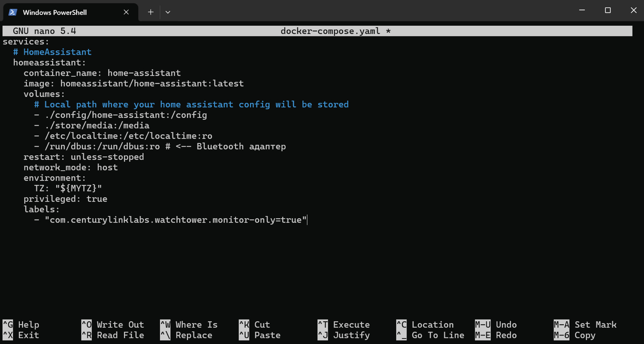This screenshot has width=644, height=344.
Task: Open a new terminal tab
Action: 151,12
